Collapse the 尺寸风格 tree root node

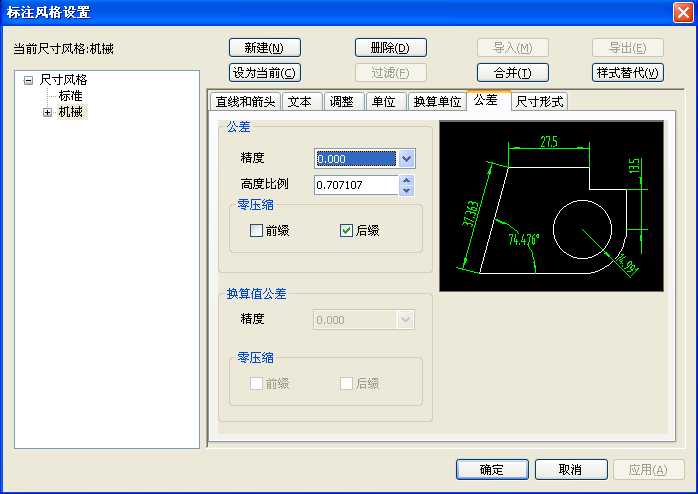tap(28, 80)
